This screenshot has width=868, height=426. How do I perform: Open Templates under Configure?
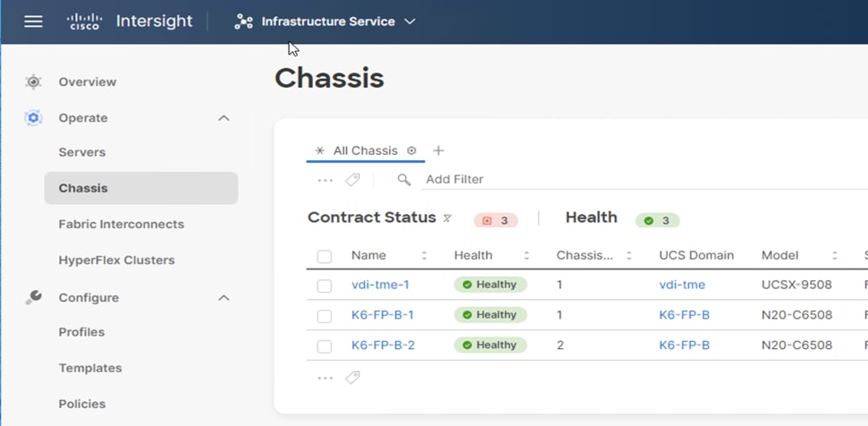click(x=90, y=369)
